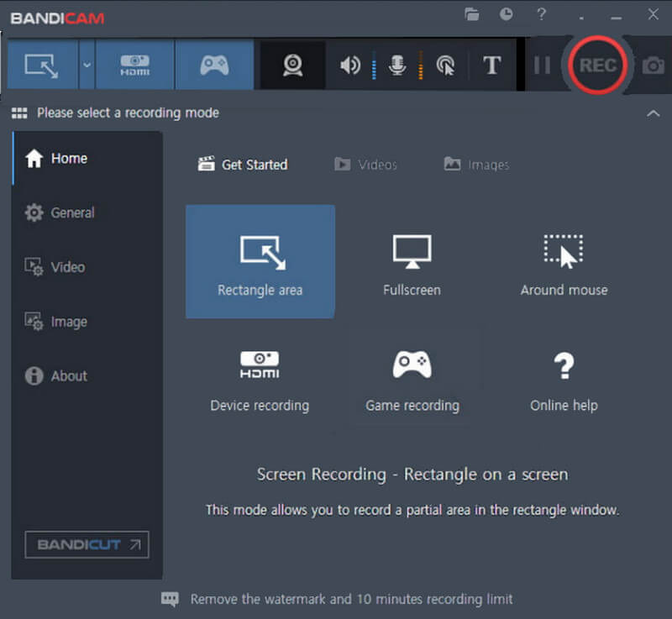Image resolution: width=672 pixels, height=619 pixels.
Task: Open the output folder icon in title bar
Action: [x=472, y=14]
